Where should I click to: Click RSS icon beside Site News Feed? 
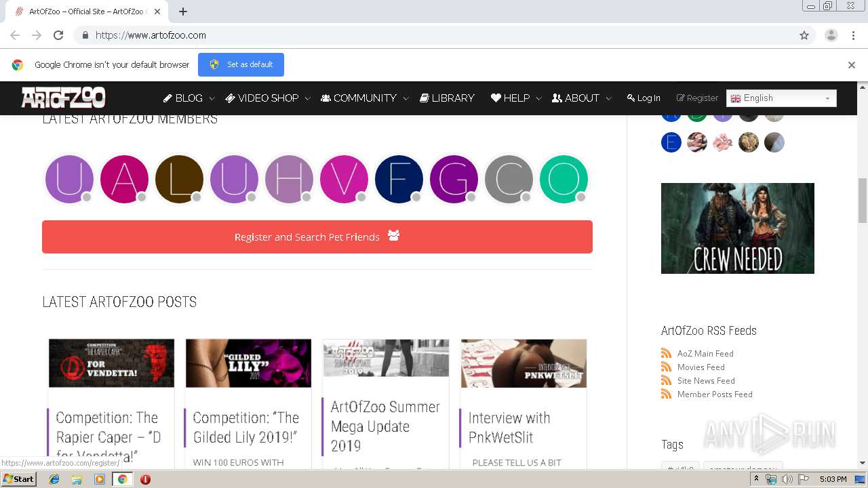point(666,380)
